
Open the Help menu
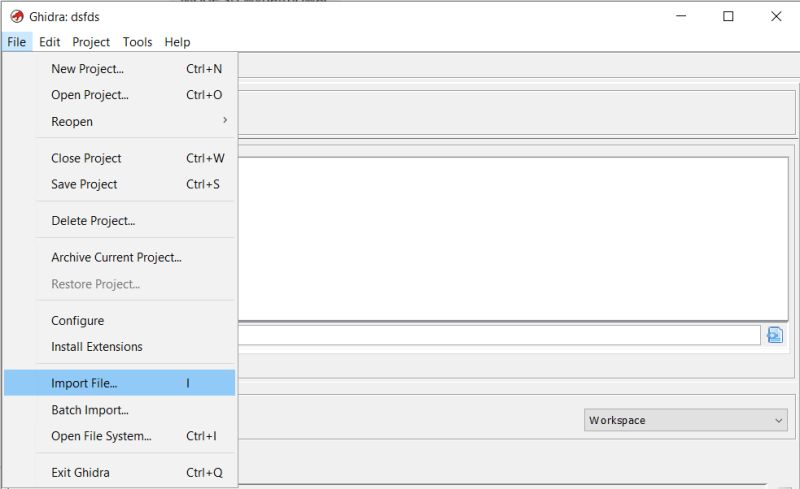tap(177, 42)
